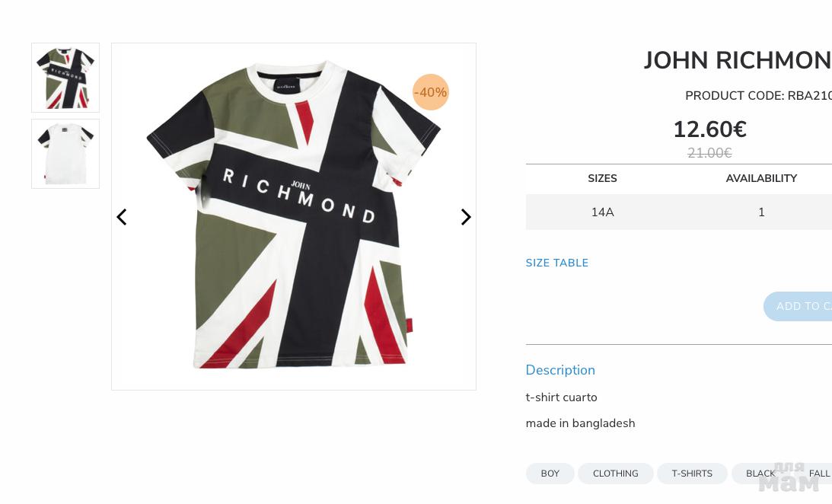Screen dimensions: 832x504
Task: Click the JOHN RICHMOND brand title
Action: pyautogui.click(x=737, y=61)
